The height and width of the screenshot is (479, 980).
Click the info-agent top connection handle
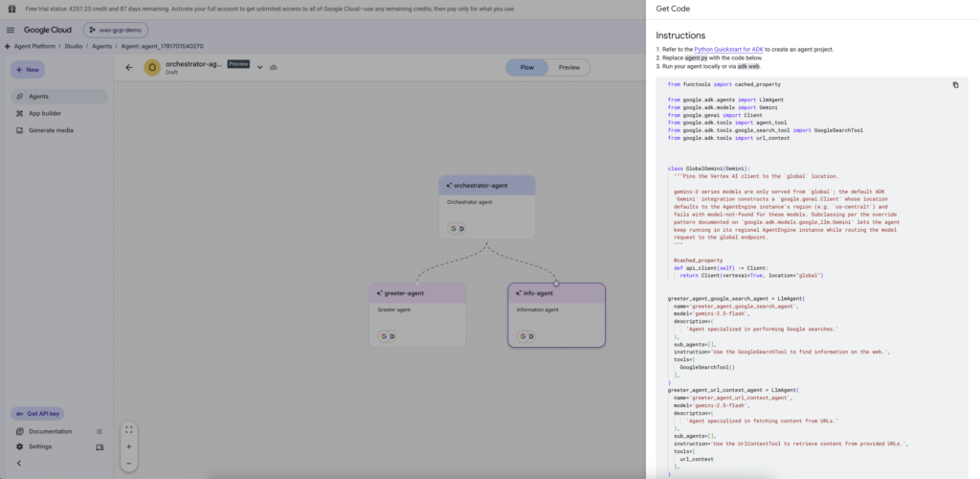(x=556, y=284)
